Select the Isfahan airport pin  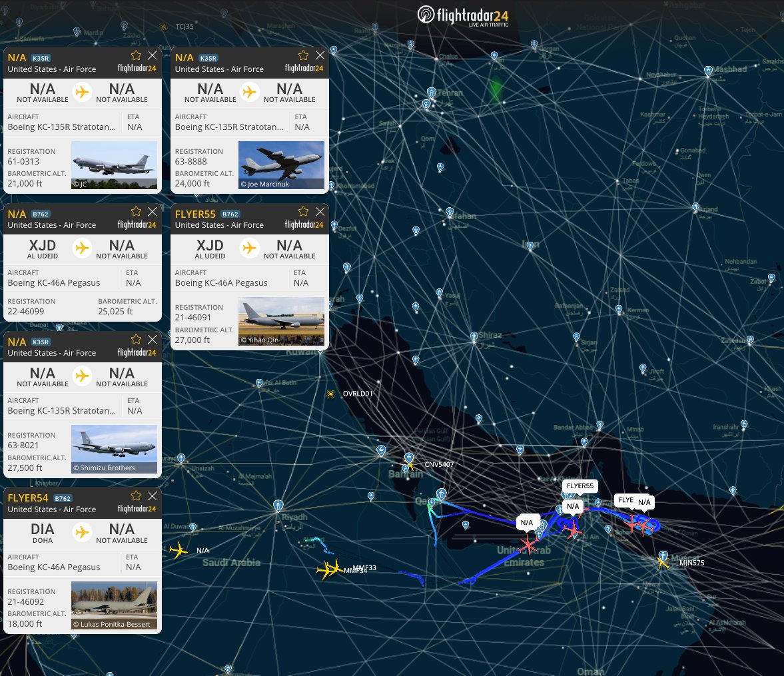(450, 212)
